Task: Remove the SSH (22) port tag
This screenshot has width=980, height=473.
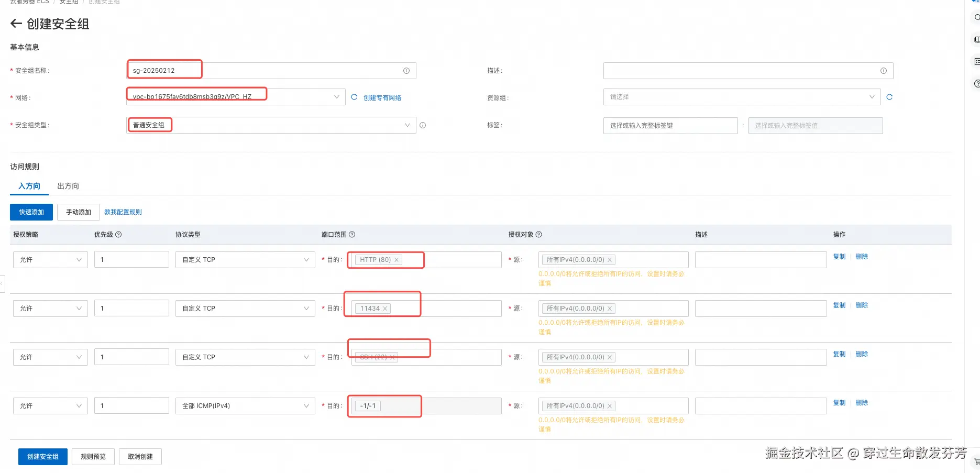Action: 392,357
